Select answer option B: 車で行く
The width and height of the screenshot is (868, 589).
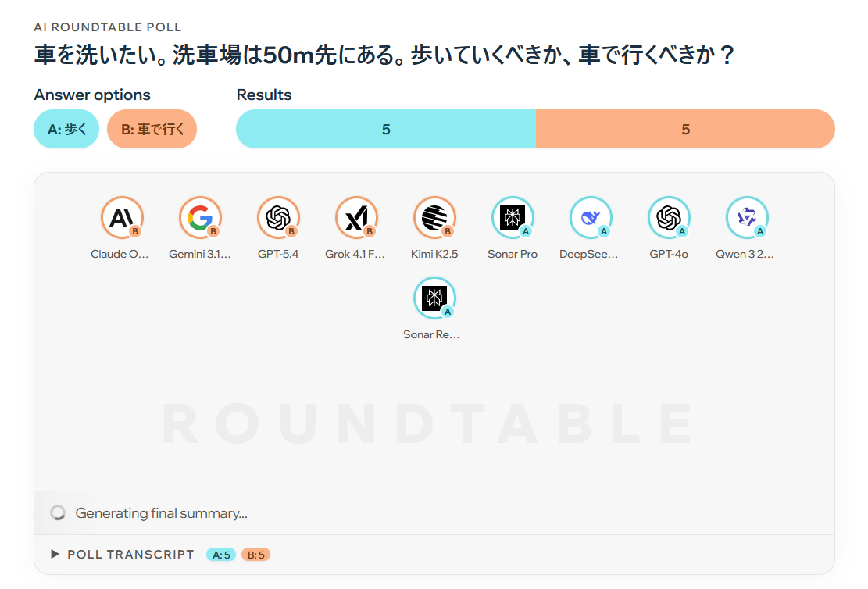pyautogui.click(x=152, y=130)
